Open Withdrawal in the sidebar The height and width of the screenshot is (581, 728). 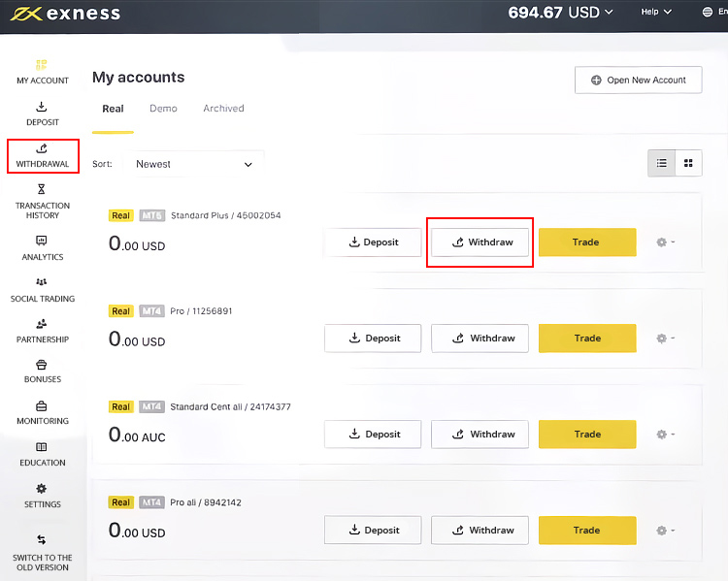pyautogui.click(x=43, y=156)
